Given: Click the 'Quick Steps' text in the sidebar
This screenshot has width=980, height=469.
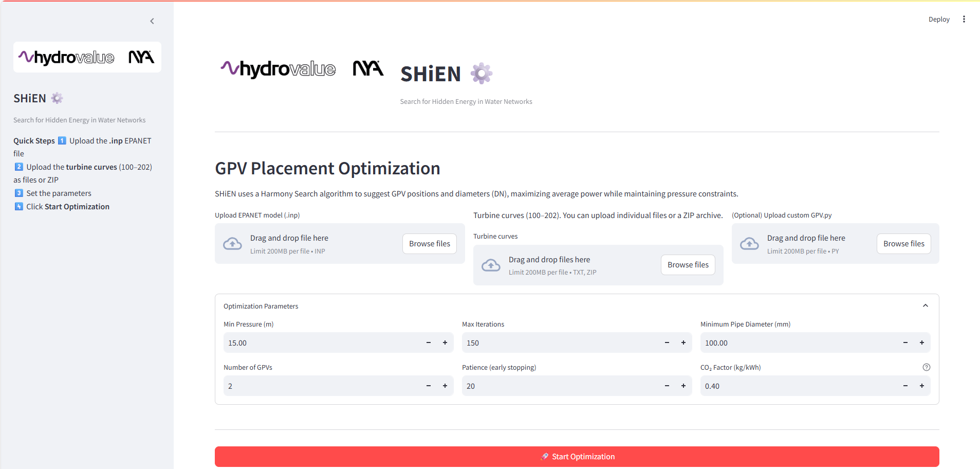Looking at the screenshot, I should click(34, 141).
